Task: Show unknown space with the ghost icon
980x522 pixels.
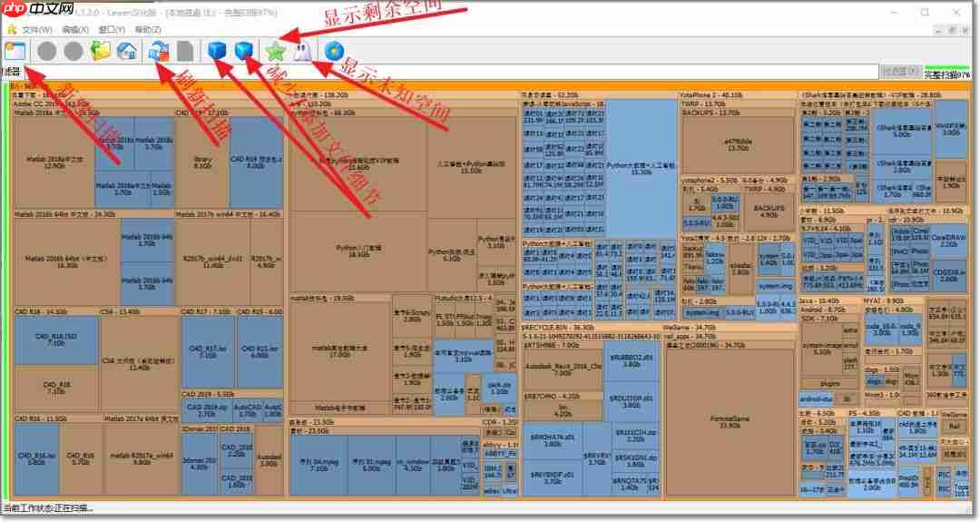Action: [x=302, y=51]
